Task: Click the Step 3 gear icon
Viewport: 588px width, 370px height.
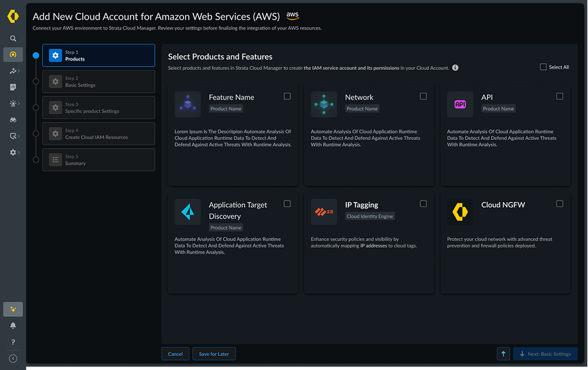Action: [55, 108]
